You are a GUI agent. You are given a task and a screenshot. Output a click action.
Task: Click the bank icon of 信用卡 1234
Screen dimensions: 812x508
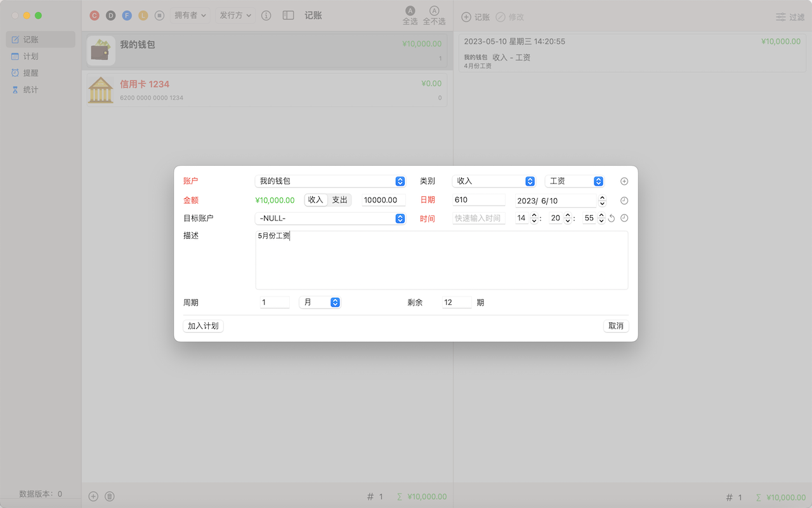point(101,90)
